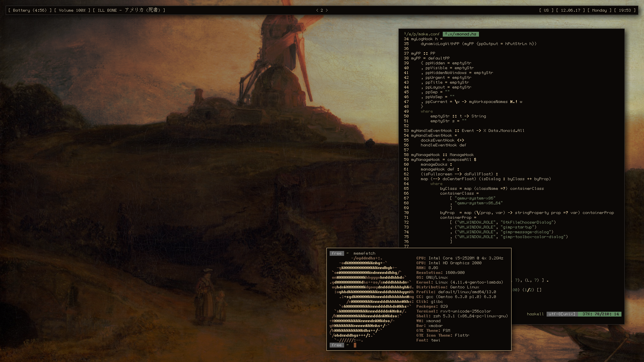Viewport: 644px width, 362px height.
Task: Click the workspace 2 indicator in the bar
Action: click(x=322, y=10)
